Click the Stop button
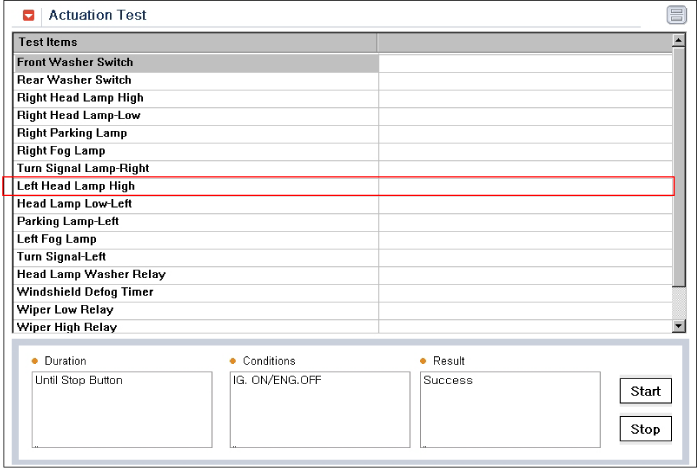The height and width of the screenshot is (470, 700). click(646, 429)
